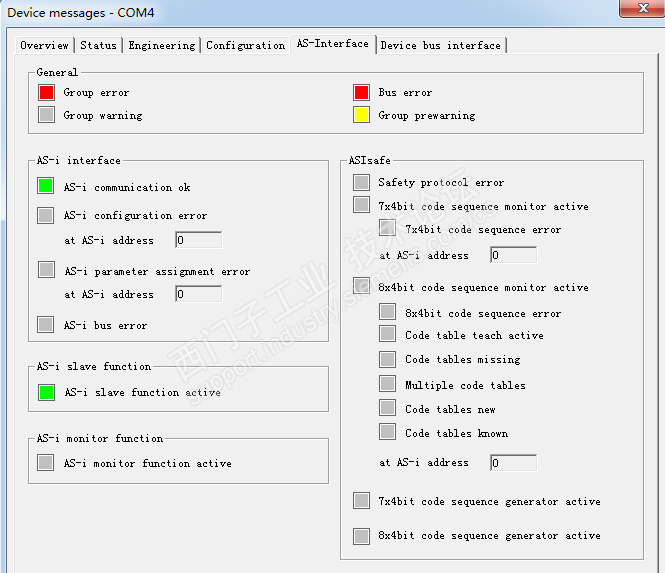Click the AS-i bus error indicator
665x573 pixels.
click(46, 324)
